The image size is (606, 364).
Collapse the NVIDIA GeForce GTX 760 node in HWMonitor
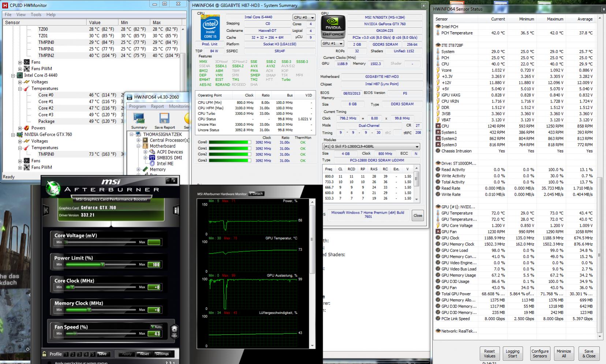[x=13, y=135]
